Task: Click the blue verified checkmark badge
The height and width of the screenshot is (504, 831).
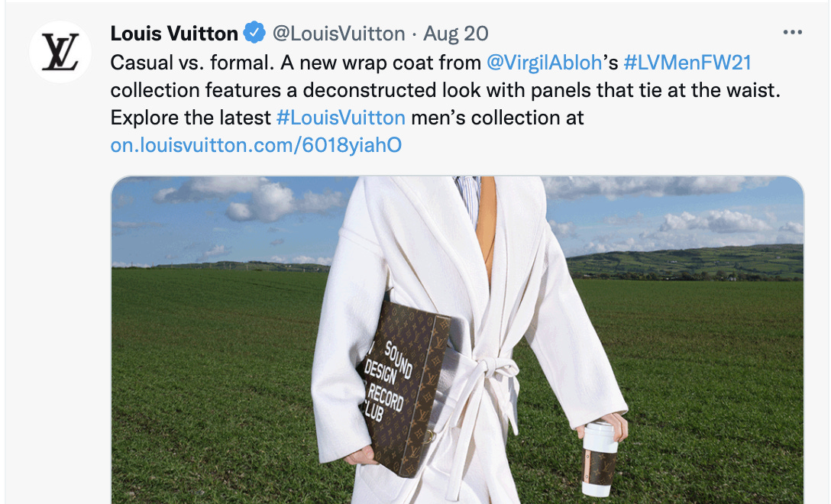Action: click(x=254, y=33)
